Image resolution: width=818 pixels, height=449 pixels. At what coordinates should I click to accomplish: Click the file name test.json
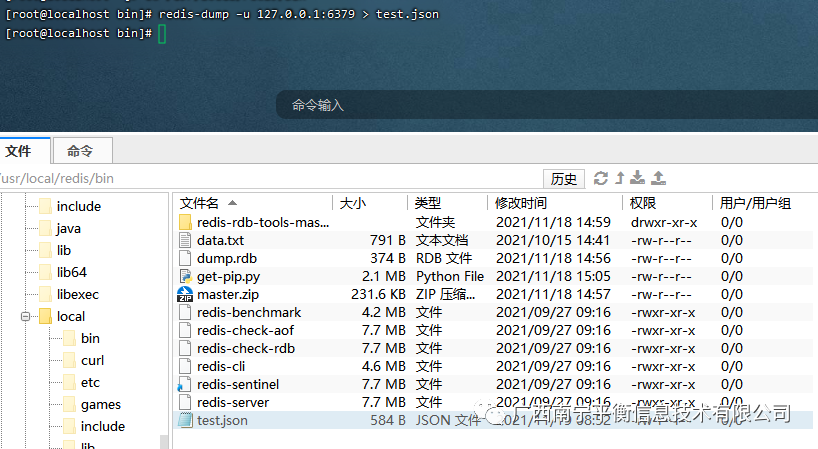click(222, 420)
